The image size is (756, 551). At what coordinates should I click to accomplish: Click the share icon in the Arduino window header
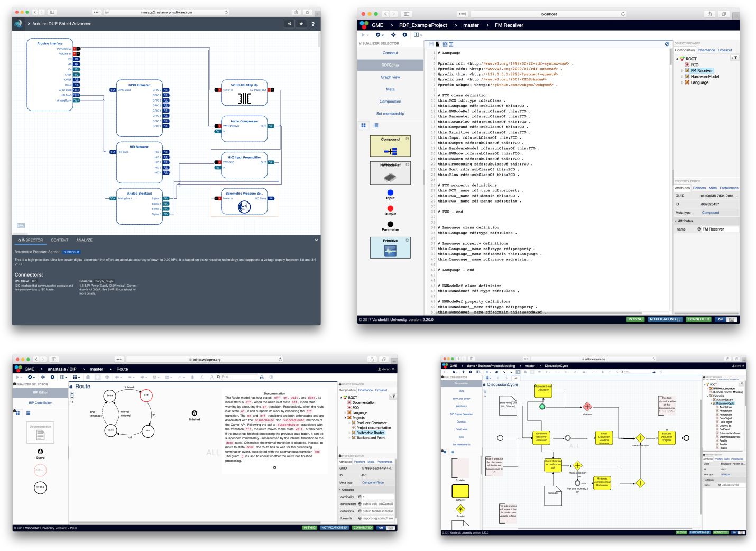[x=289, y=24]
